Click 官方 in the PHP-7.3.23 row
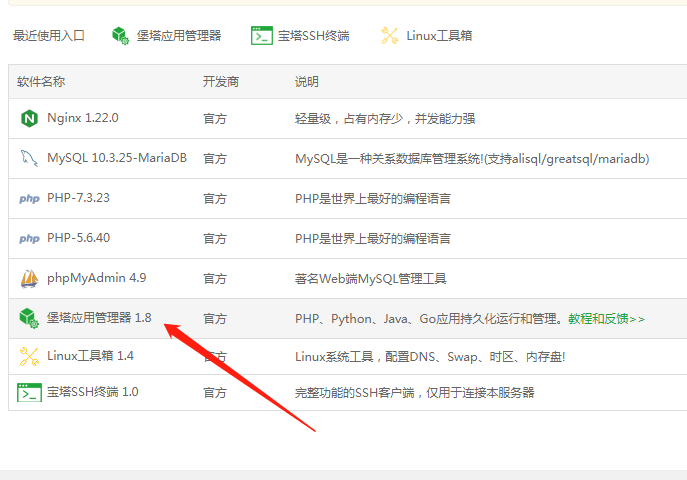Image resolution: width=687 pixels, height=480 pixels. (215, 199)
